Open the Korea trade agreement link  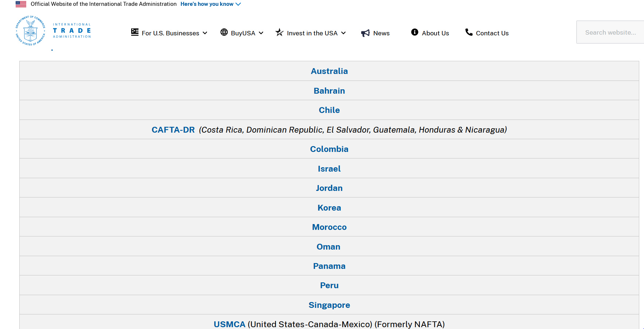(329, 208)
